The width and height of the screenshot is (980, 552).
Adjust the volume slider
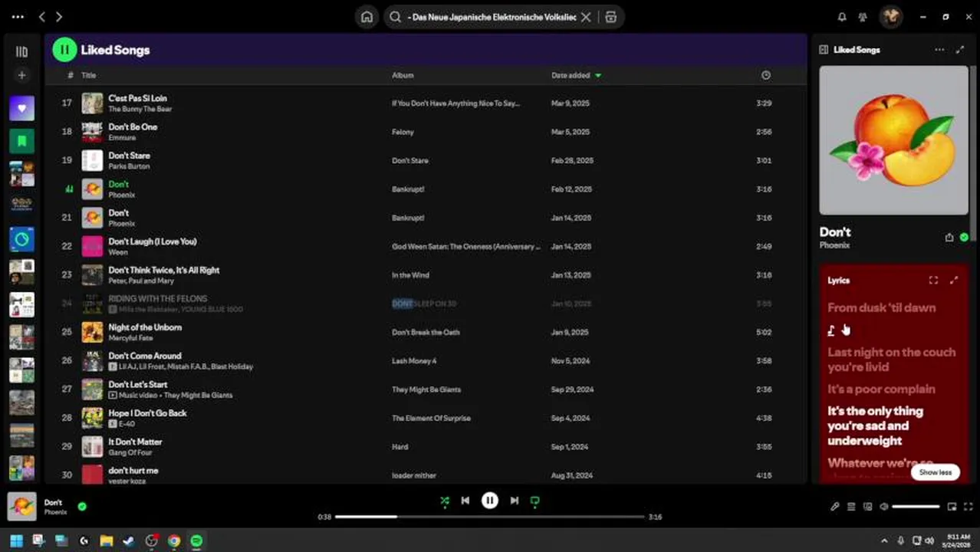pos(916,506)
